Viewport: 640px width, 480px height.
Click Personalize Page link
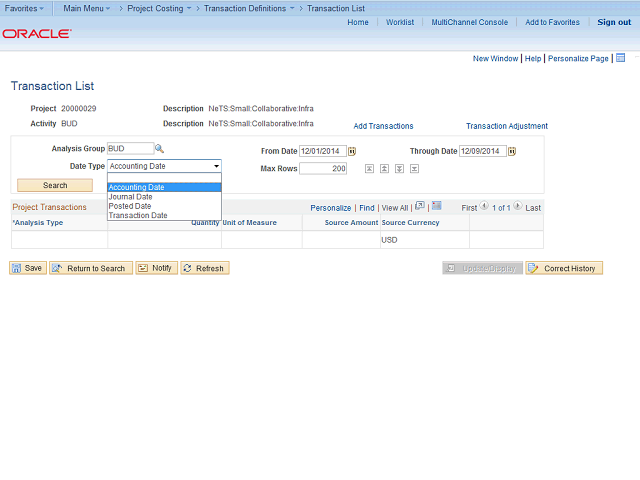(578, 58)
